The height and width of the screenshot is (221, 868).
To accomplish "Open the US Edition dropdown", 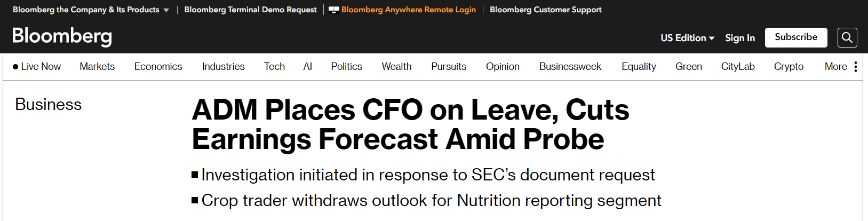I will point(687,38).
